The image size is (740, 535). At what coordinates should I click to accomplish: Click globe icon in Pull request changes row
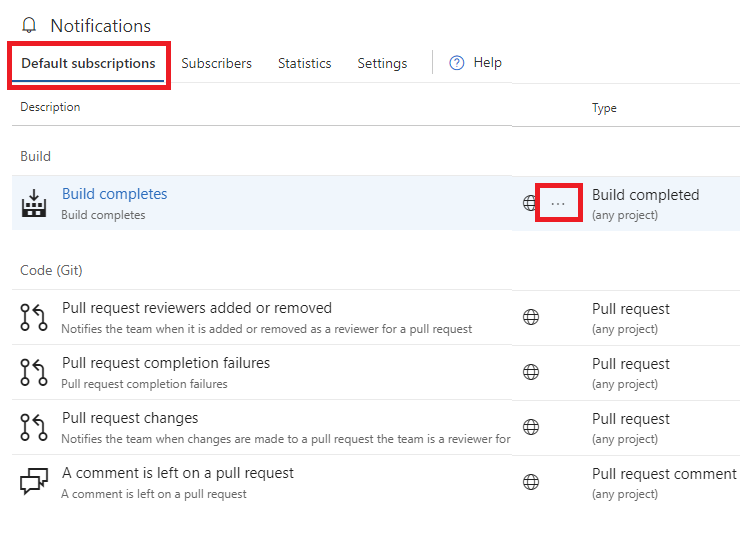click(x=531, y=427)
